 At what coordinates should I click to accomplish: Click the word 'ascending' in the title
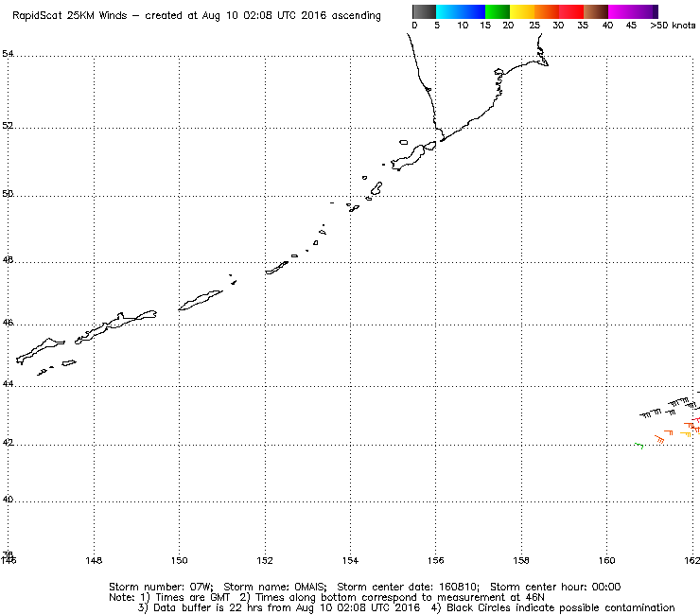[357, 16]
